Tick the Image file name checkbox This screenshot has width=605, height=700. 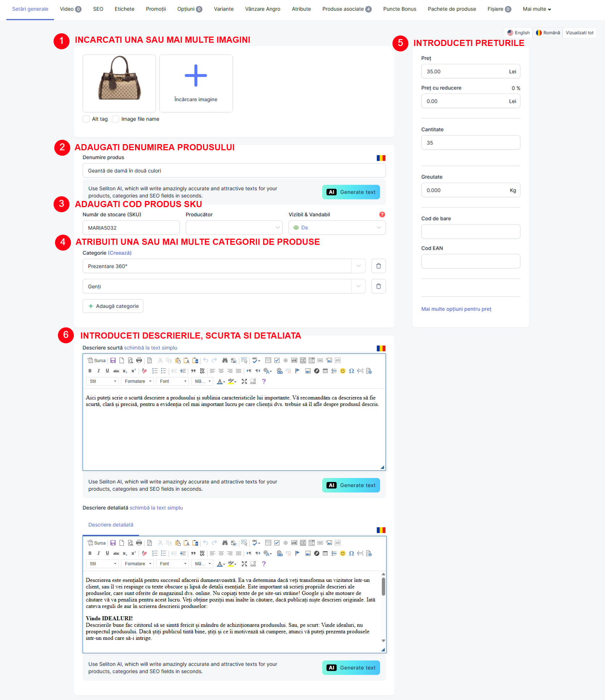pos(116,119)
